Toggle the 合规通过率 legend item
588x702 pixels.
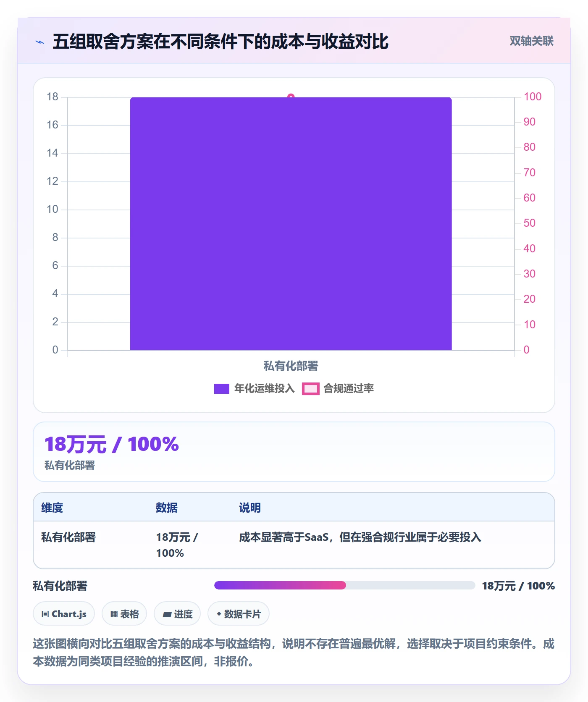[338, 389]
